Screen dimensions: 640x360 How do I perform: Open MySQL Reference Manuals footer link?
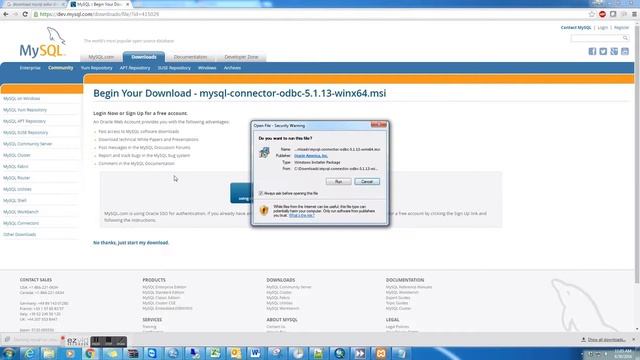(x=409, y=287)
